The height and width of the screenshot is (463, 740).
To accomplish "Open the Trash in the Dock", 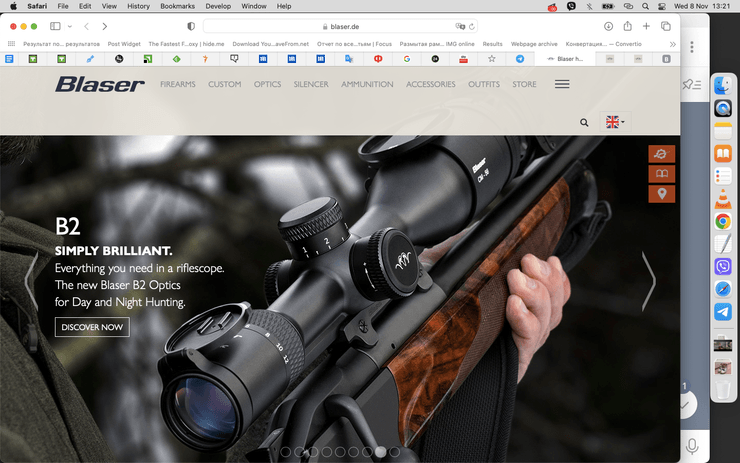I will [x=723, y=390].
